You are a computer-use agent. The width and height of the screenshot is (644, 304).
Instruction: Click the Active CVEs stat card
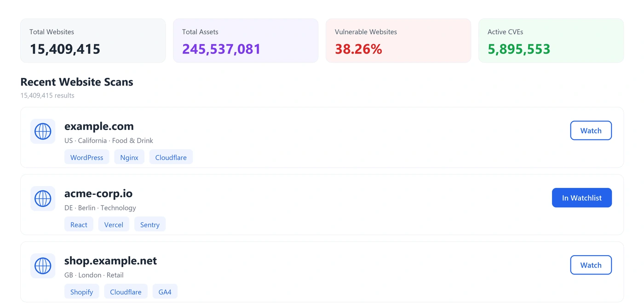(x=551, y=41)
